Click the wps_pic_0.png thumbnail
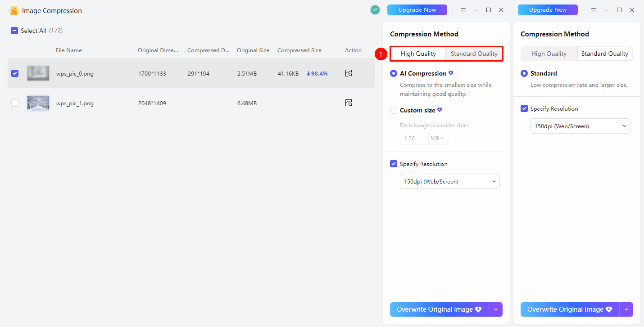644x327 pixels. 38,73
